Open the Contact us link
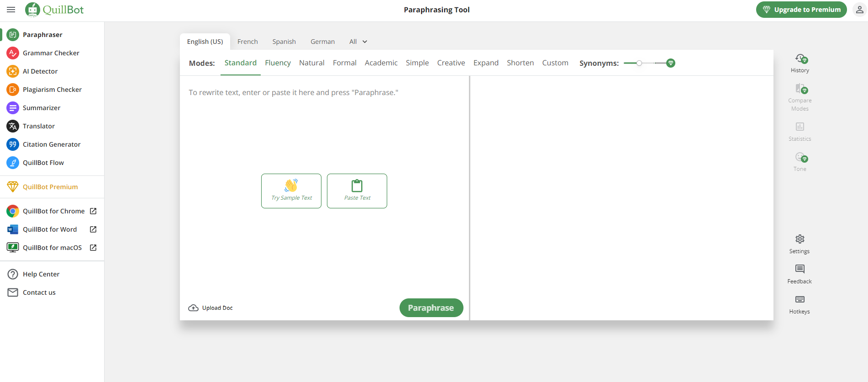 (39, 292)
